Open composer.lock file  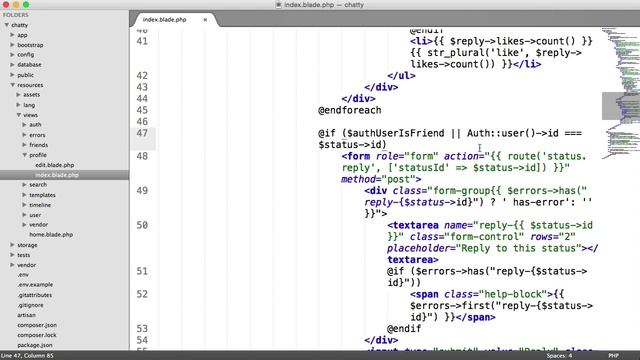coord(37,335)
